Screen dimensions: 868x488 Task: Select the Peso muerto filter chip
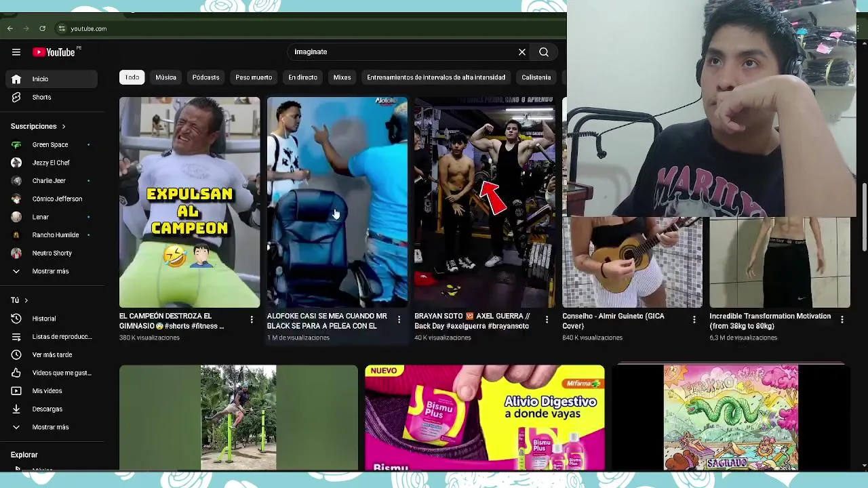(x=254, y=77)
